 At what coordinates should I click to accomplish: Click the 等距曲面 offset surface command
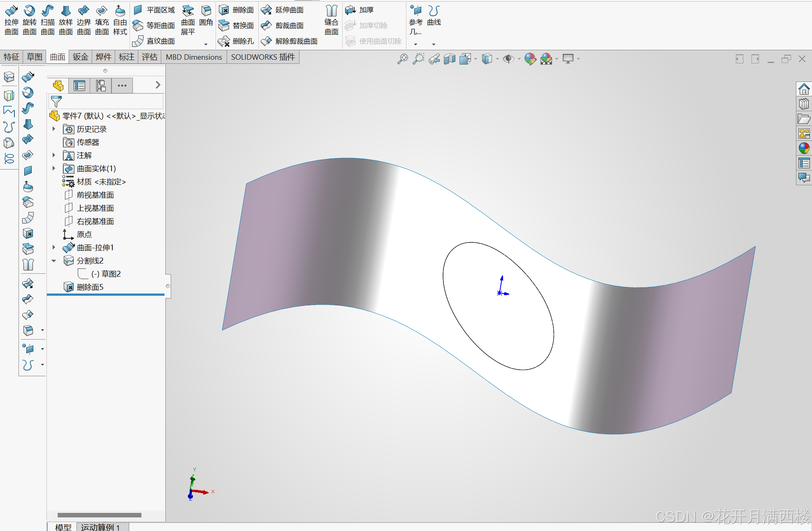point(154,26)
